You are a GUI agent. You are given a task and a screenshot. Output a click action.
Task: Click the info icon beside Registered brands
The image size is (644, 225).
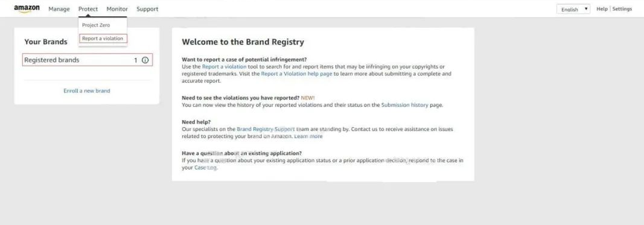click(145, 60)
